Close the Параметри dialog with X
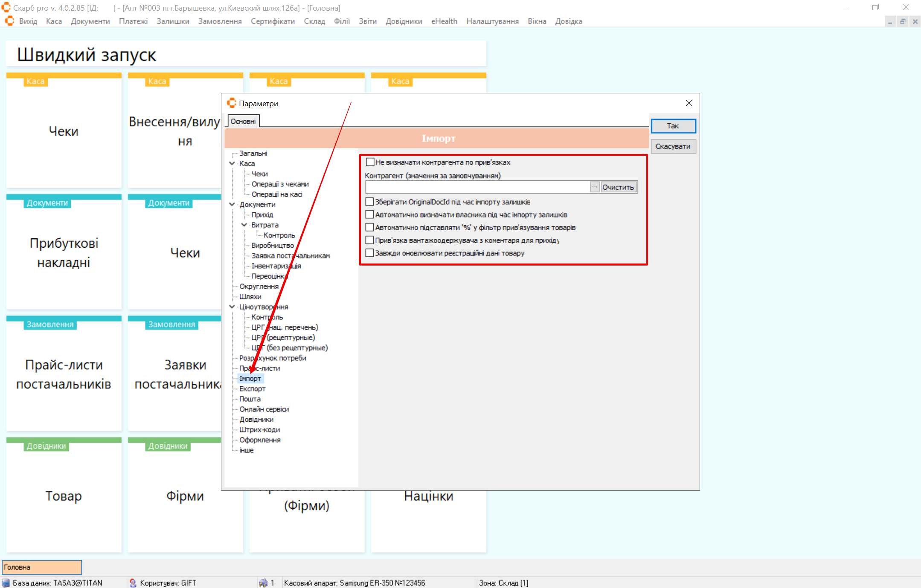Screen dimensions: 921x588 [689, 103]
